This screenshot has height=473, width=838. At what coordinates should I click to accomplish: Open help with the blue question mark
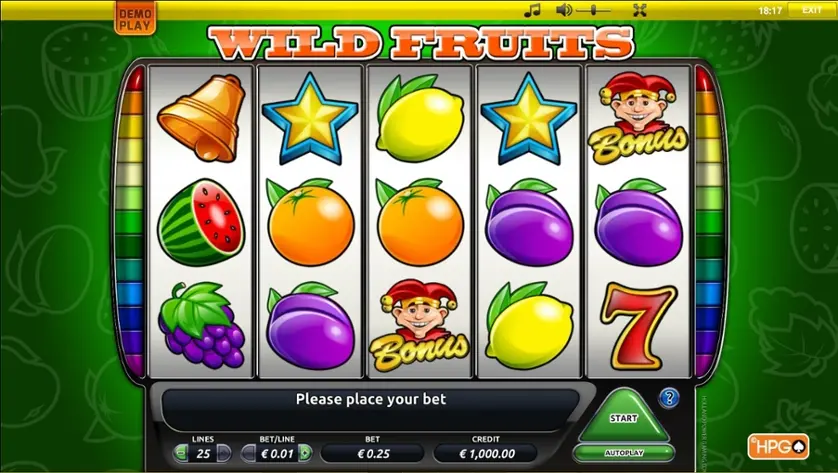coord(669,398)
